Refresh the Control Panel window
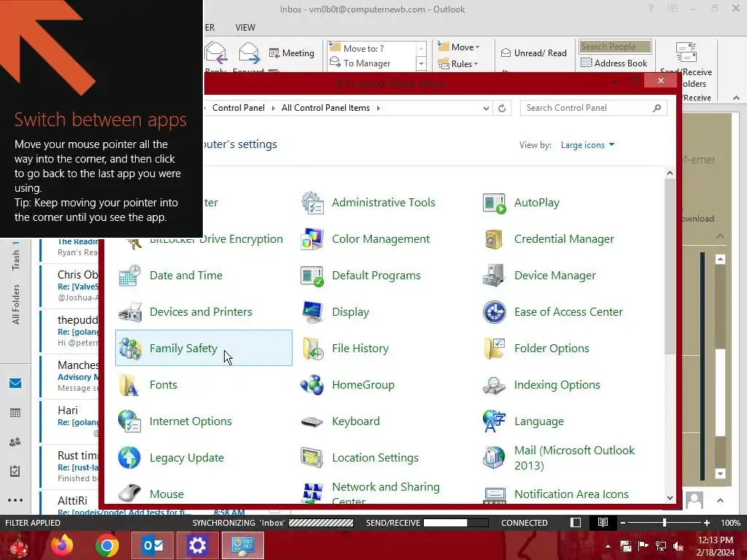 tap(502, 109)
